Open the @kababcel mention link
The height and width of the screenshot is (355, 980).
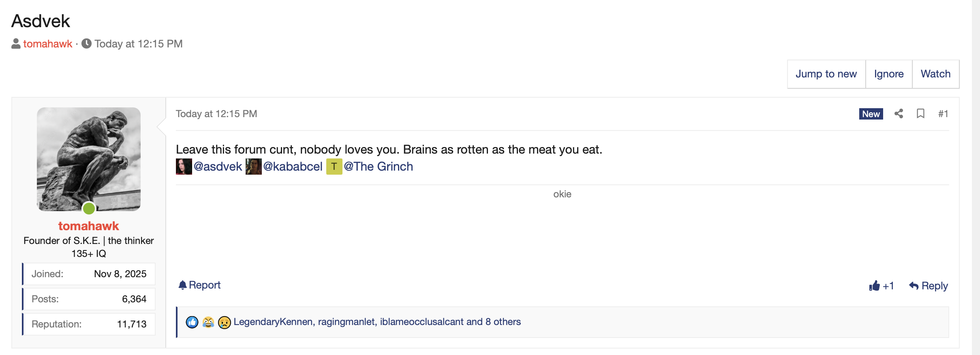[293, 167]
